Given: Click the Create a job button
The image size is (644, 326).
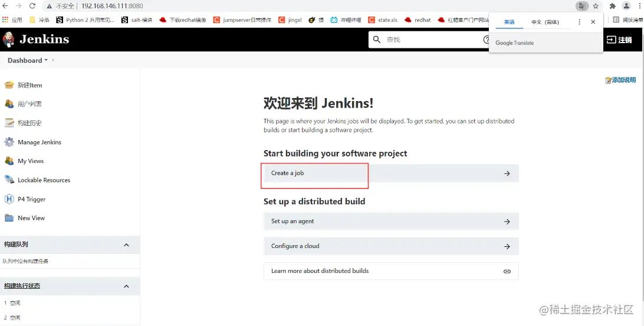Looking at the screenshot, I should tap(392, 173).
